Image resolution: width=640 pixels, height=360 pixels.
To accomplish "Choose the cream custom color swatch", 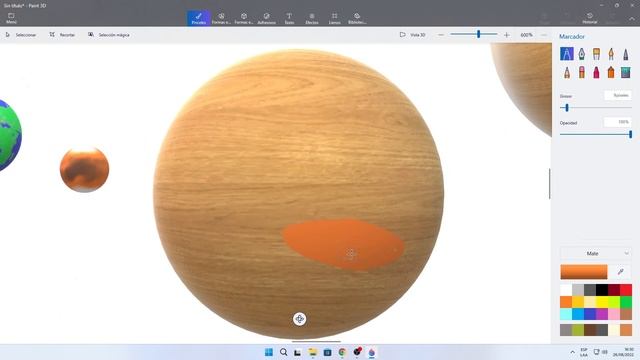I will 614,330.
